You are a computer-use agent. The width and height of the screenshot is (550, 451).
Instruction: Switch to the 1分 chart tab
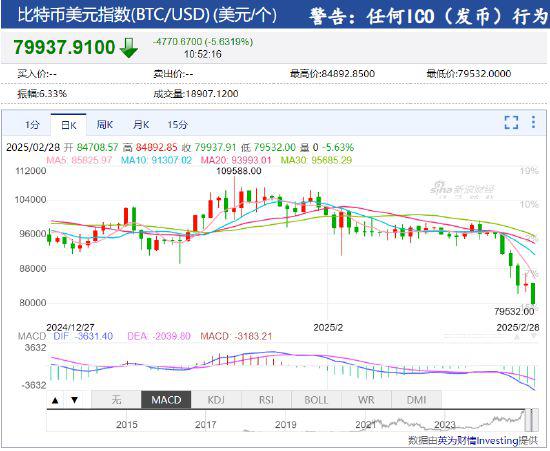coord(32,124)
